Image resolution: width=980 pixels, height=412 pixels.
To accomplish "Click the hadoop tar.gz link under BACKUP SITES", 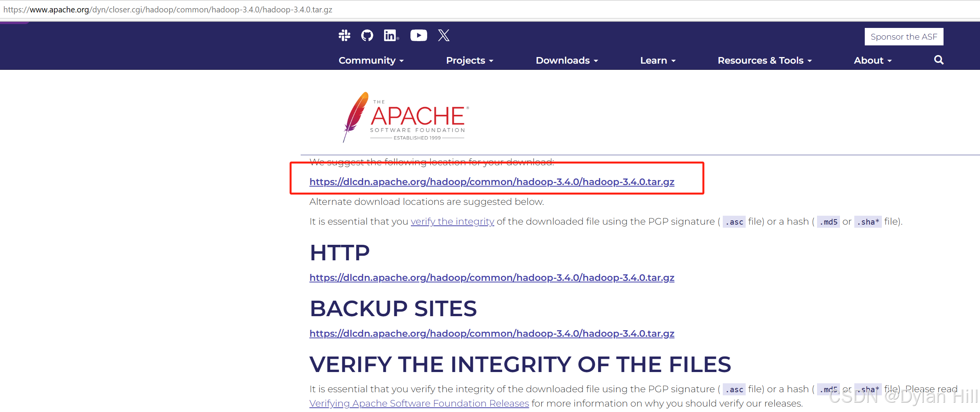I will (492, 334).
